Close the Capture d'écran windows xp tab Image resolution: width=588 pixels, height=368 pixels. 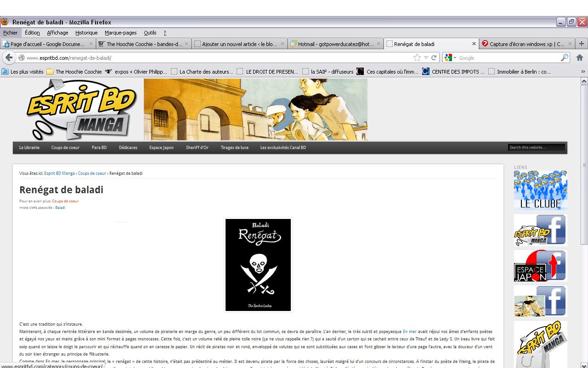[570, 44]
